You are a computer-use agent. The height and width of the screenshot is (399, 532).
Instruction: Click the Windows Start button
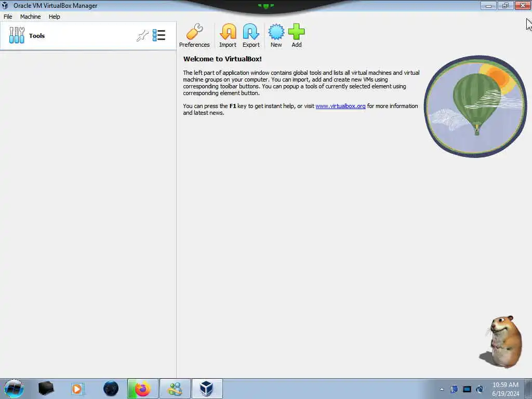pyautogui.click(x=14, y=389)
